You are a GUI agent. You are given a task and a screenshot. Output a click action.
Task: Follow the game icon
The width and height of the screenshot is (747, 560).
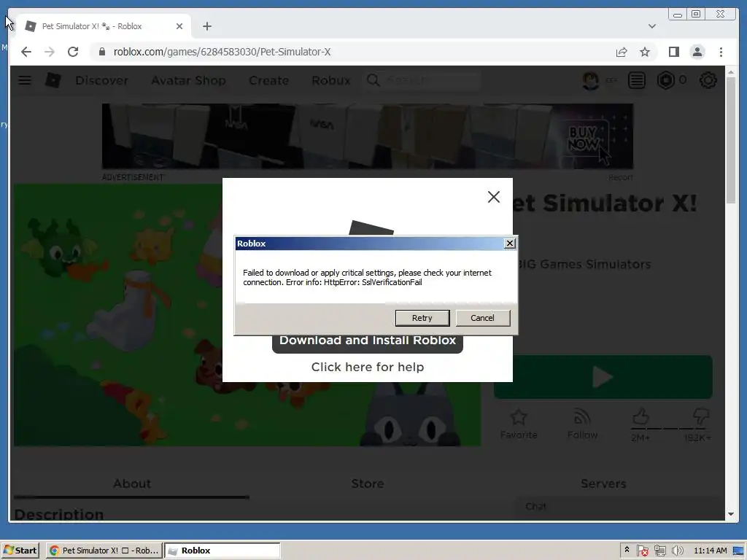pyautogui.click(x=582, y=424)
